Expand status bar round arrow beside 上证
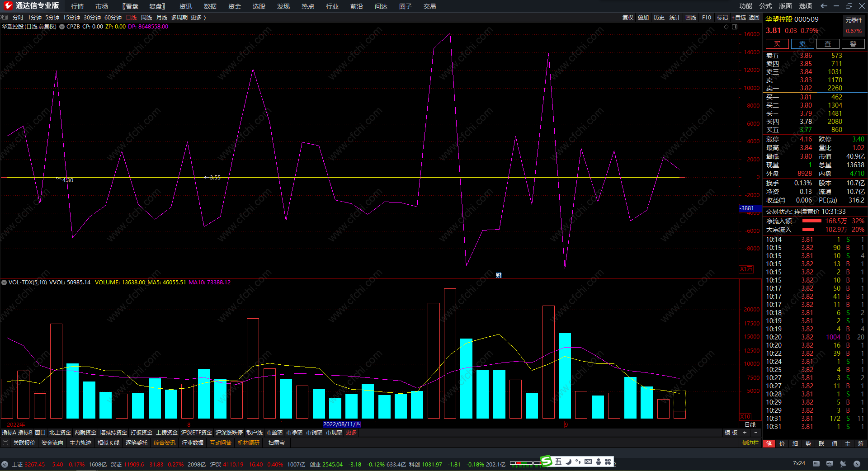 click(x=5, y=464)
